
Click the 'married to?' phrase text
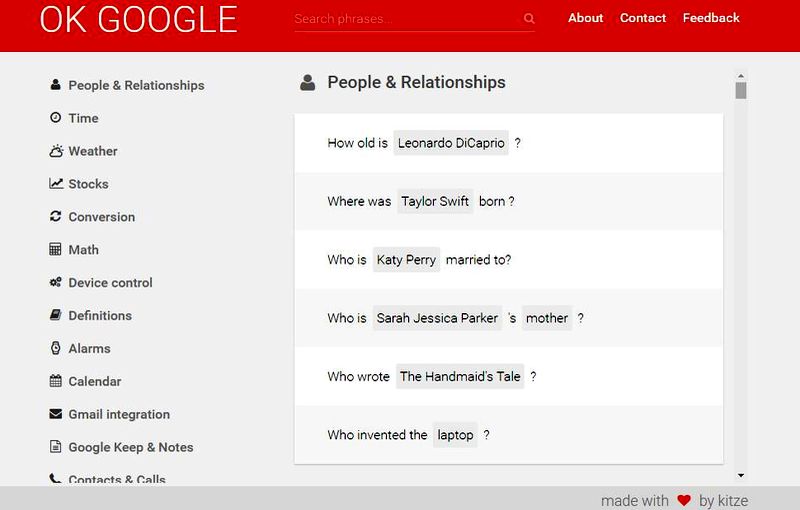click(479, 260)
